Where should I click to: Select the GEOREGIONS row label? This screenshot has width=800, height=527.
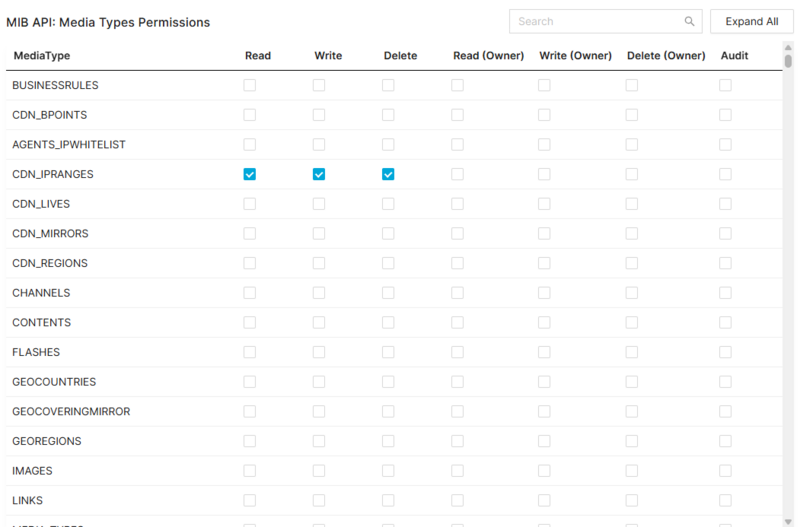click(x=46, y=441)
